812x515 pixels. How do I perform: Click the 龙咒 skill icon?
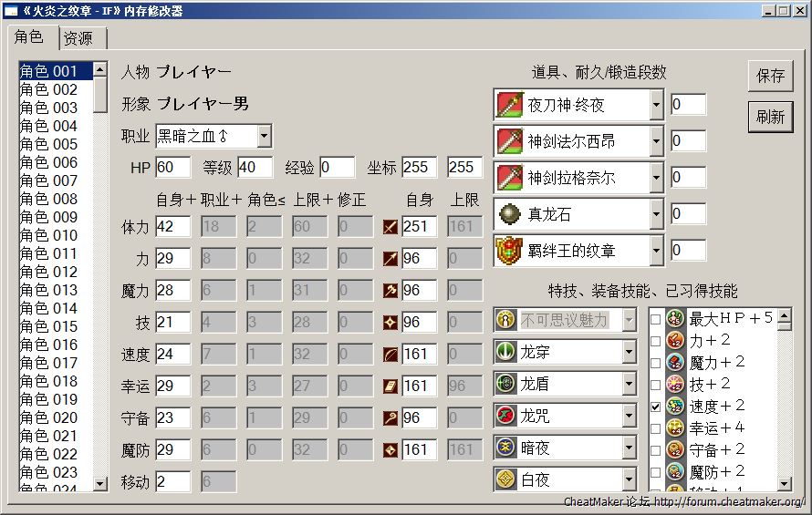click(x=506, y=417)
